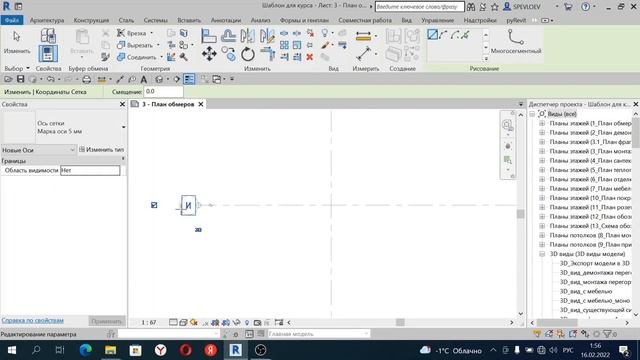
Task: Select the 3 - План обмеров view tab
Action: click(x=167, y=104)
